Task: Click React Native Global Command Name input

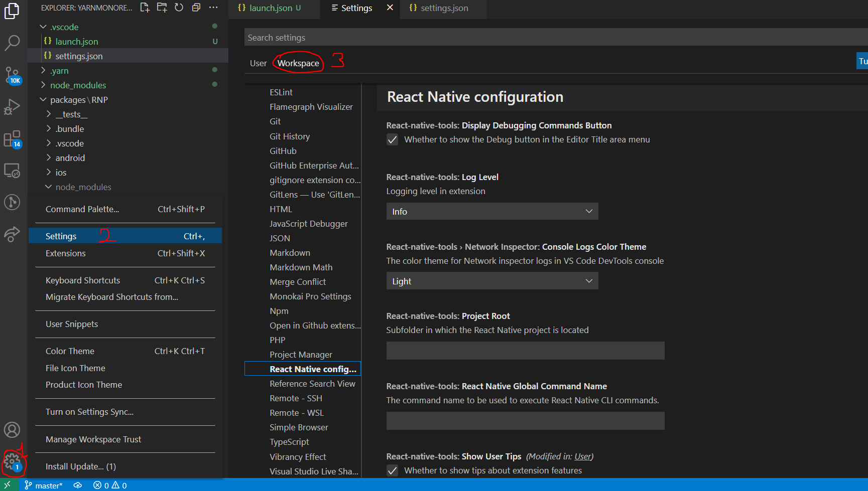Action: click(x=525, y=421)
